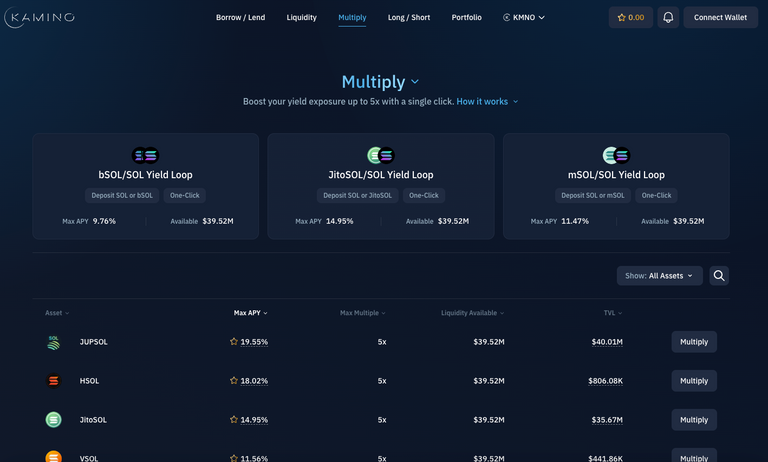Image resolution: width=768 pixels, height=462 pixels.
Task: Click the HSOL token icon
Action: click(x=53, y=381)
